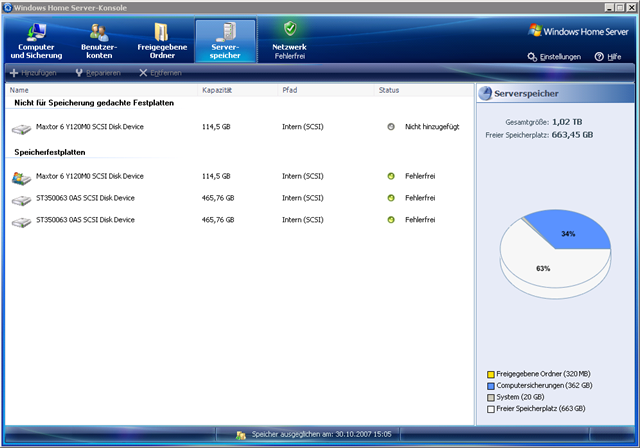Open Einstellungen settings
The width and height of the screenshot is (640, 448).
pos(554,57)
